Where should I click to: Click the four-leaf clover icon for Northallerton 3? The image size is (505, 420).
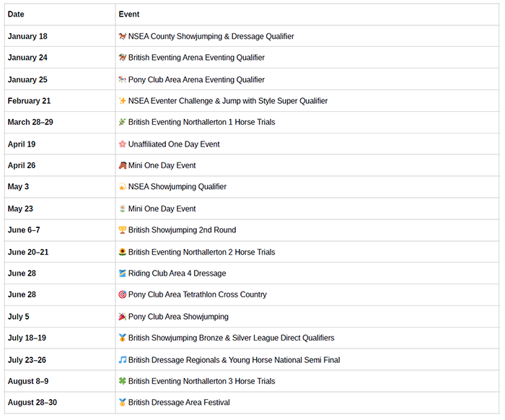(123, 381)
